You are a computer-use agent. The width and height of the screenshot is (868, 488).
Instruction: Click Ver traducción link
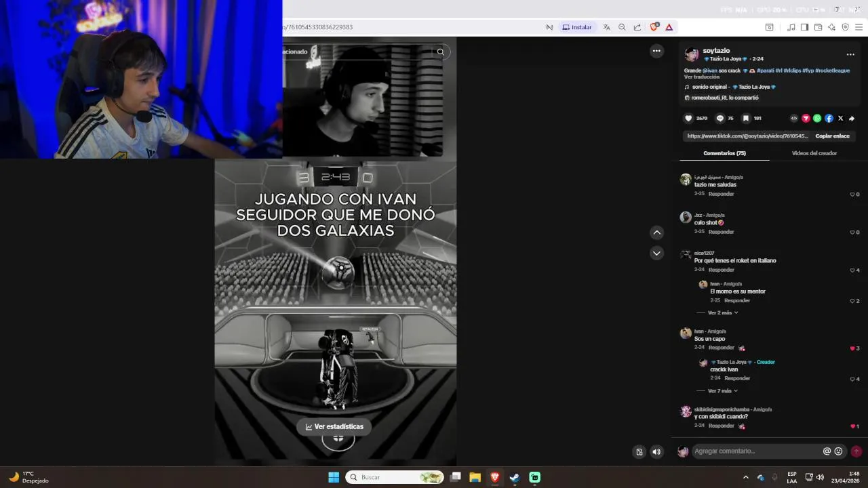click(701, 77)
